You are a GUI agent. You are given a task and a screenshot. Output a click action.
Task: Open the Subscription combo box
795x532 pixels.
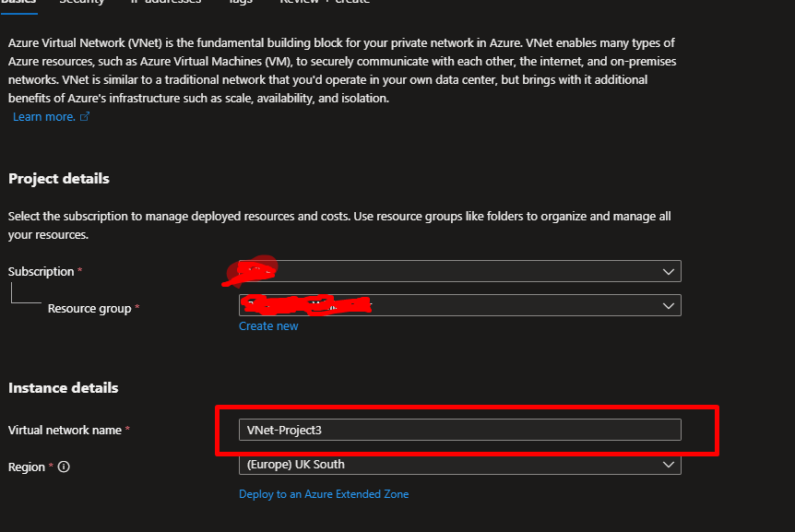click(x=459, y=272)
